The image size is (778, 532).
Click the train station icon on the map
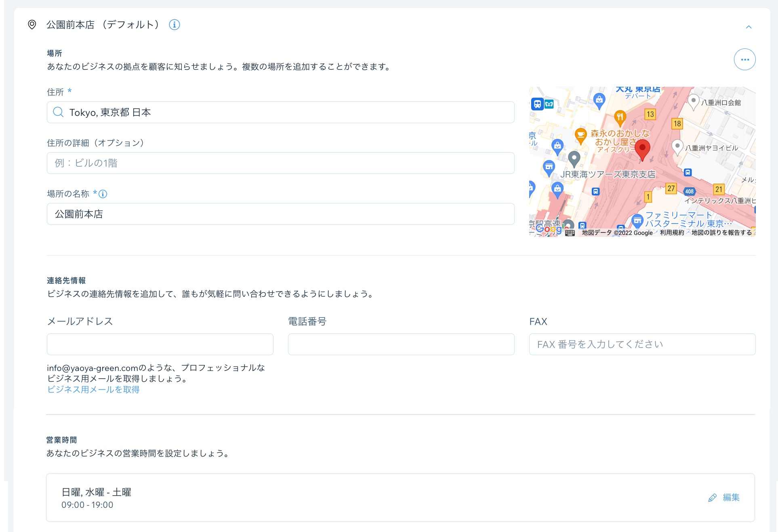(537, 104)
